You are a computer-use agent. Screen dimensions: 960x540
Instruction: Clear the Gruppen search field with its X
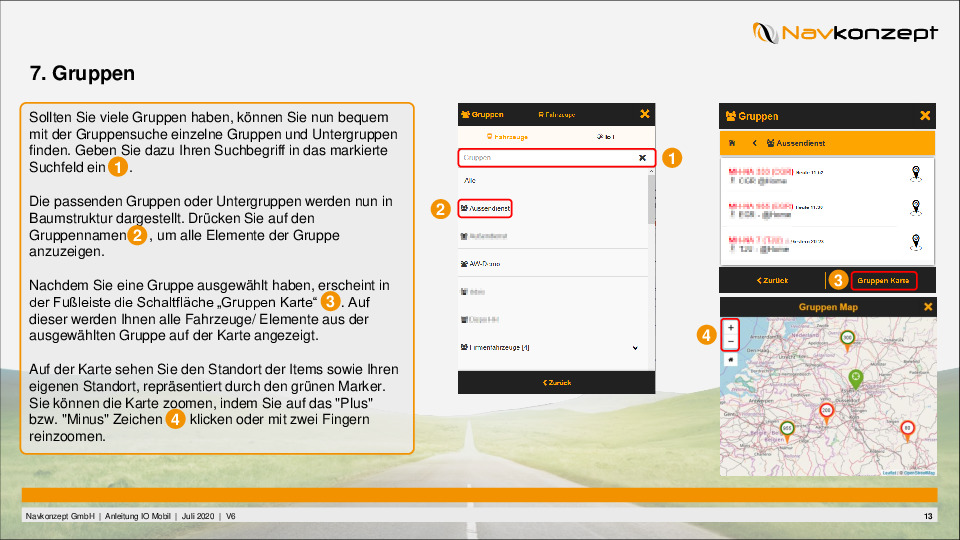click(642, 158)
